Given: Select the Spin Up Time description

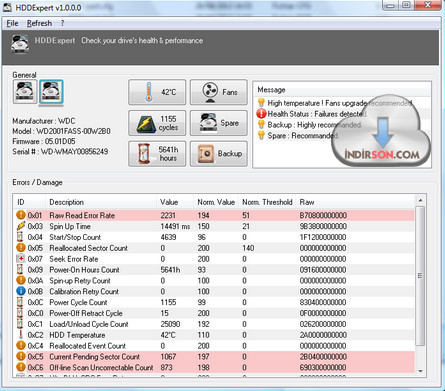Looking at the screenshot, I should pyautogui.click(x=70, y=226).
